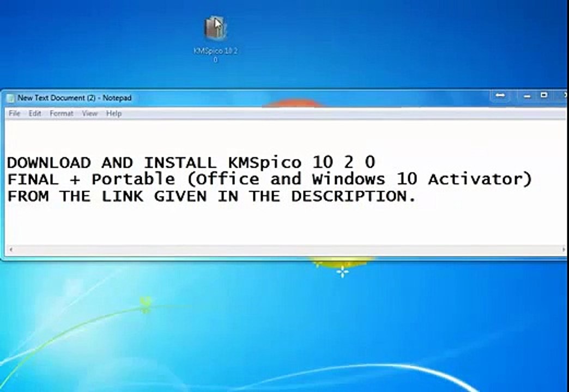
Task: Click the 'New Text Document (2) - Notepad' title text
Action: click(74, 98)
